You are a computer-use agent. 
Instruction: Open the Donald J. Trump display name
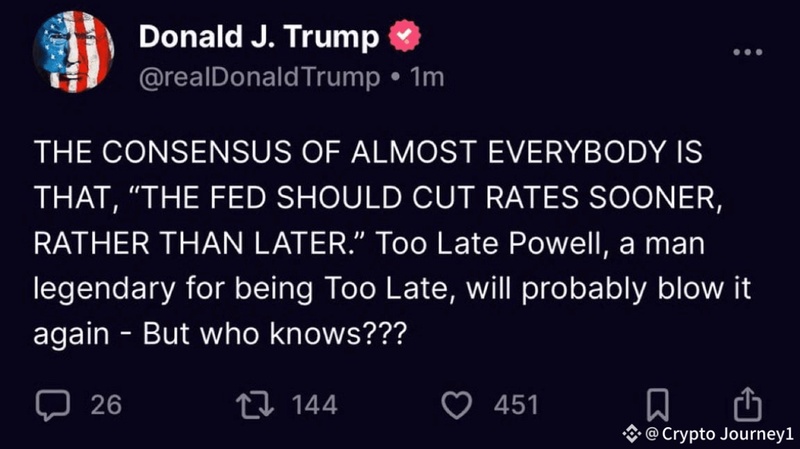tap(258, 37)
